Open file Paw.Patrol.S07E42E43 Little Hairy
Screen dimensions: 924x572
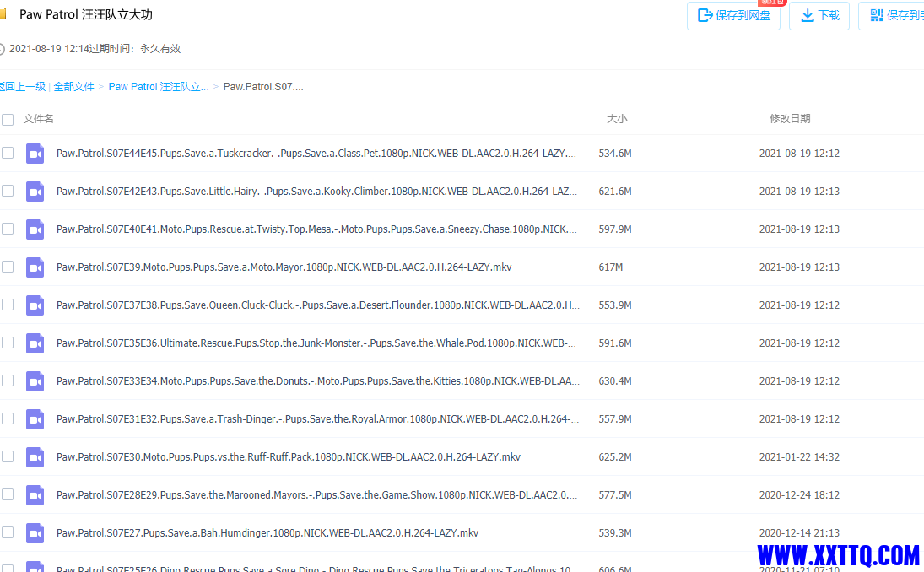coord(317,191)
